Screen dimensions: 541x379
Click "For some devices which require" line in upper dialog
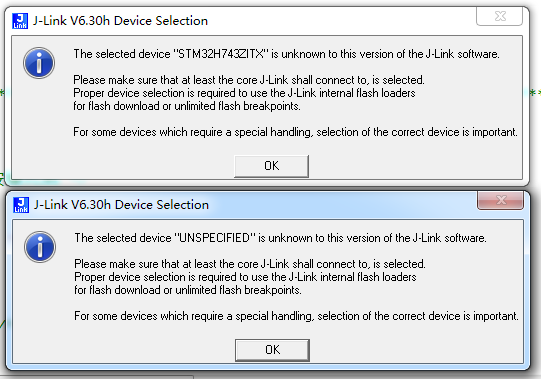pos(295,132)
